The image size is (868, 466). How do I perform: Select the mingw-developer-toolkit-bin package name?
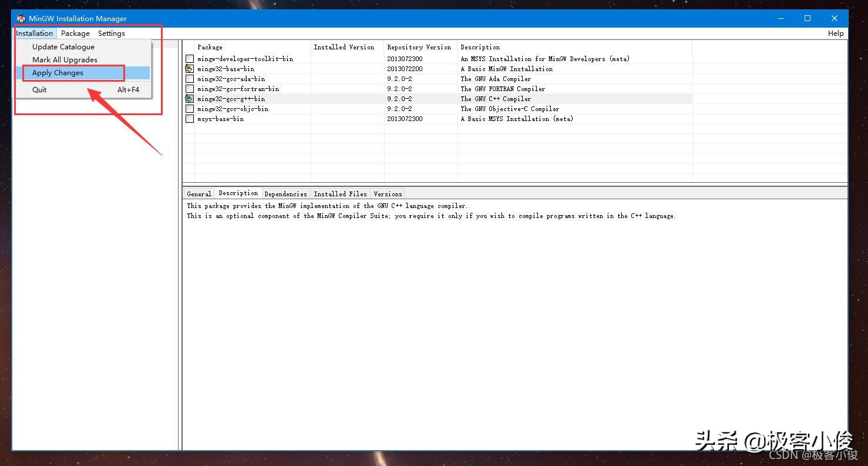(245, 59)
